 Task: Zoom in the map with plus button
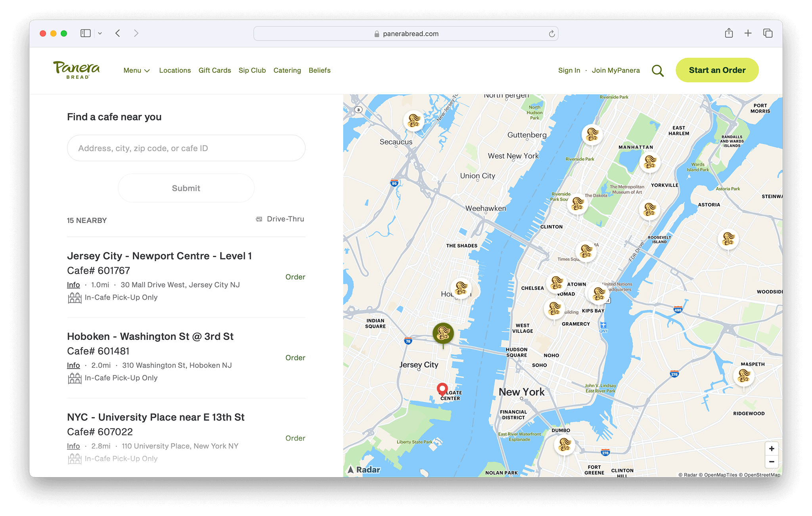[772, 449]
